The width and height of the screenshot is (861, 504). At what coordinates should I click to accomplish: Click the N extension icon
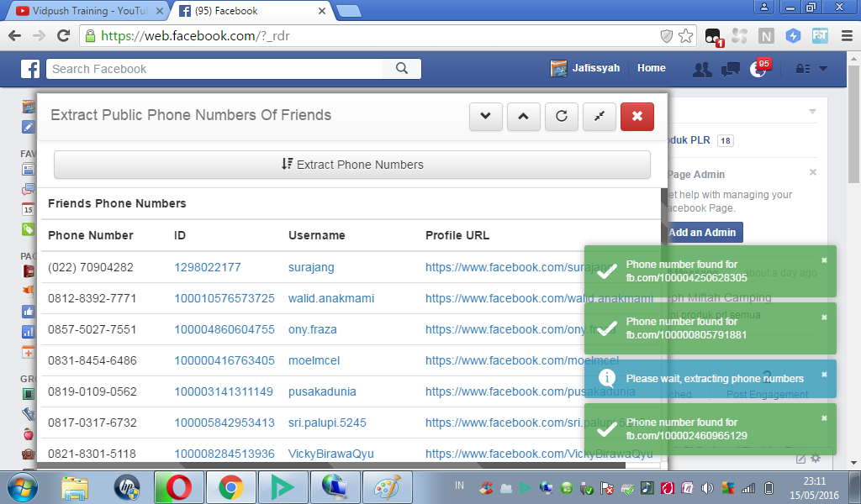(766, 36)
